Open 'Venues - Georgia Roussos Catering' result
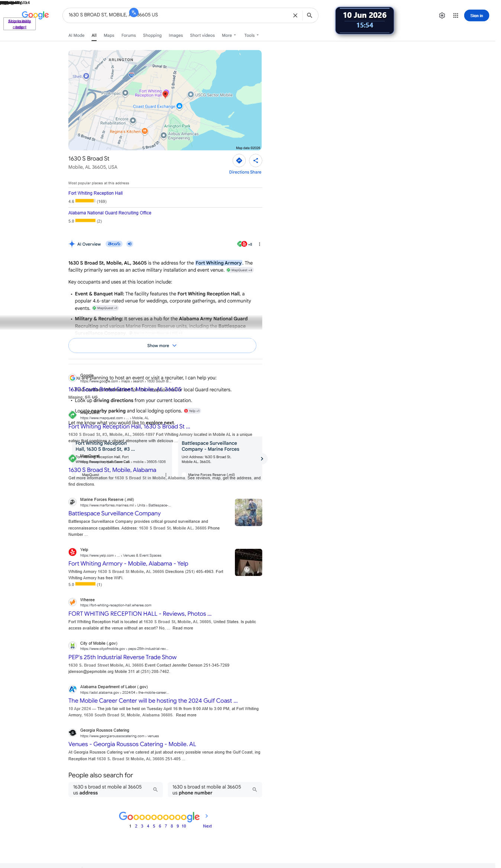Viewport: 501px width, 868px height. click(132, 744)
